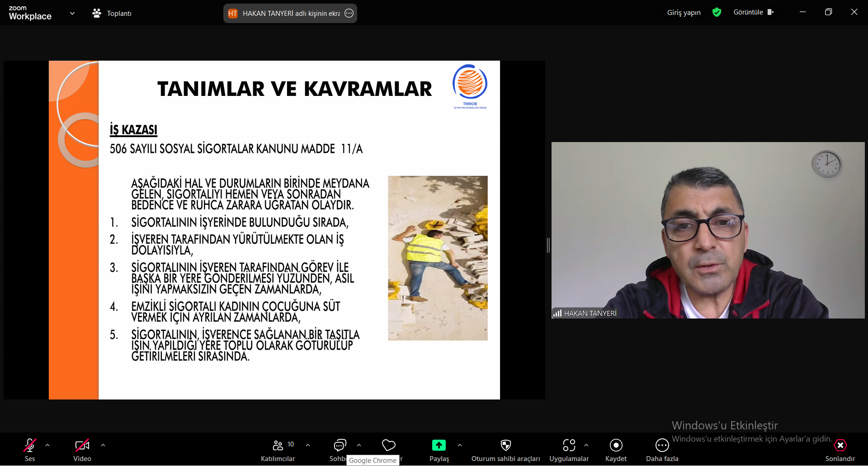Click the Giriş yapın sign-in link

[684, 13]
